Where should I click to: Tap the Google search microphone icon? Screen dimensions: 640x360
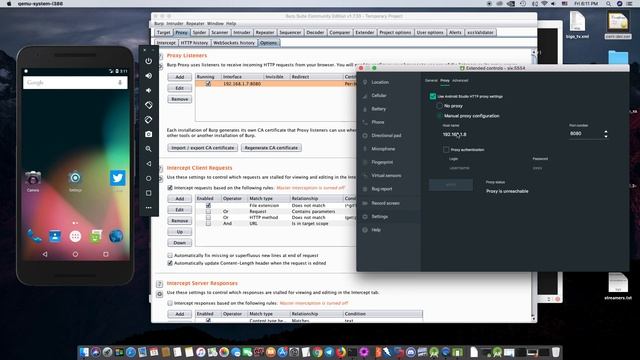120,82
